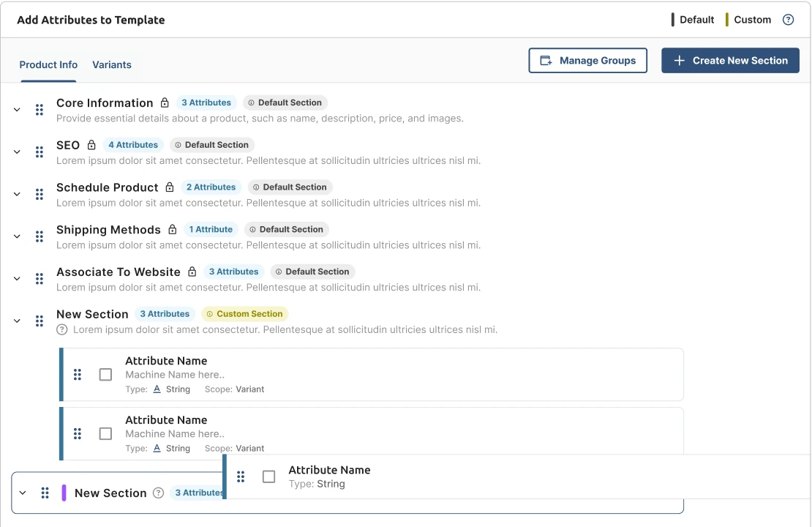Click the 1 Attribute badge on Shipping Methods
The height and width of the screenshot is (527, 812).
point(211,229)
